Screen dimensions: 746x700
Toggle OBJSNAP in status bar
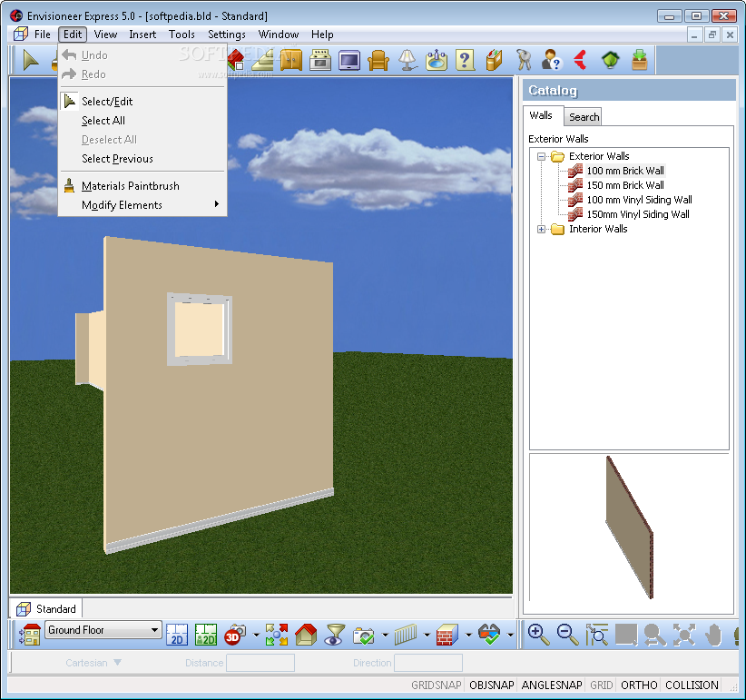pyautogui.click(x=492, y=685)
